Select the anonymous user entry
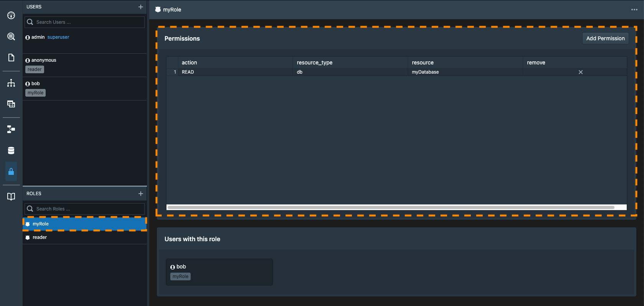 click(44, 60)
